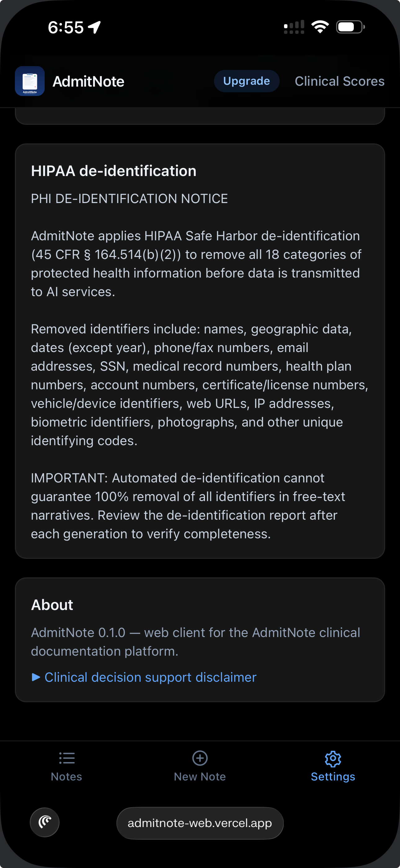Tap the browser reader icon beside address bar
400x868 pixels.
[x=45, y=822]
